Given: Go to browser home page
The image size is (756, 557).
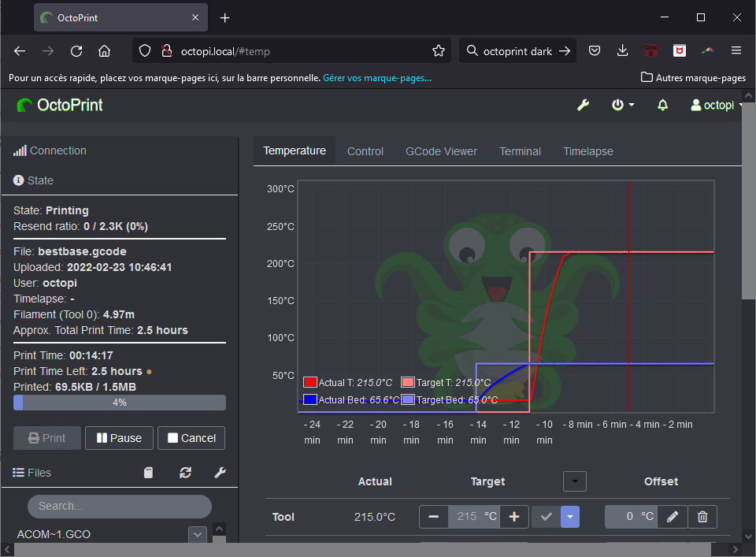Looking at the screenshot, I should (104, 51).
